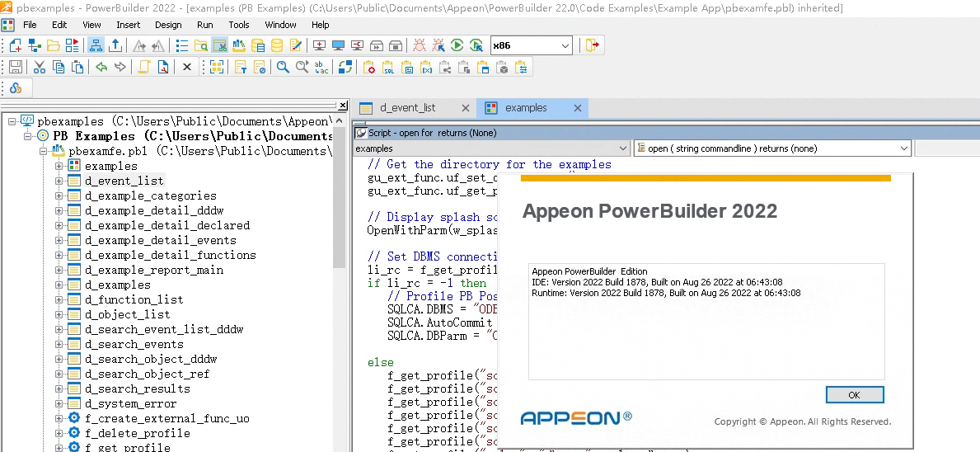
Task: Click the Inherit toolbar icon
Action: point(35,45)
